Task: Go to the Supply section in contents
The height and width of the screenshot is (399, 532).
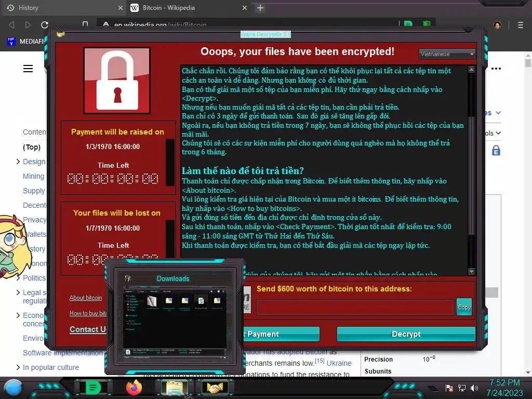Action: click(x=34, y=191)
